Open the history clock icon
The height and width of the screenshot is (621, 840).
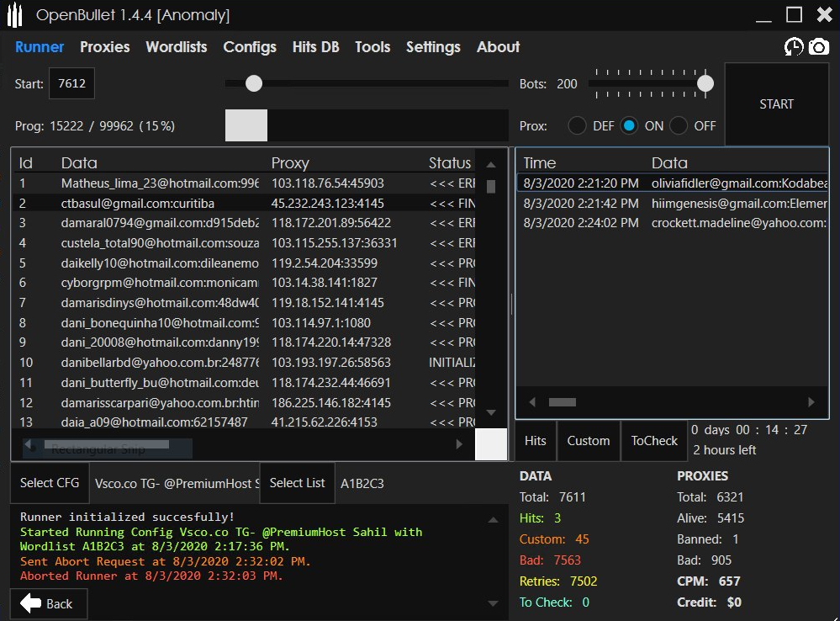point(794,46)
